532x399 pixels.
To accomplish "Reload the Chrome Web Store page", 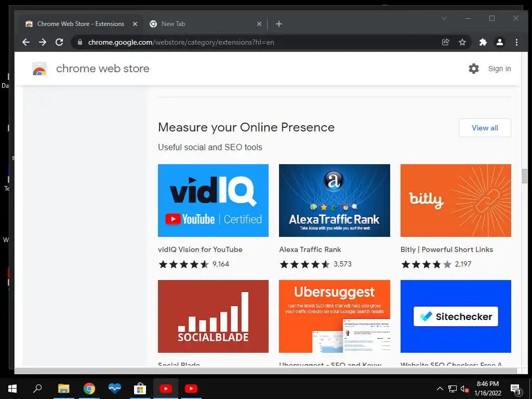I will (x=59, y=42).
